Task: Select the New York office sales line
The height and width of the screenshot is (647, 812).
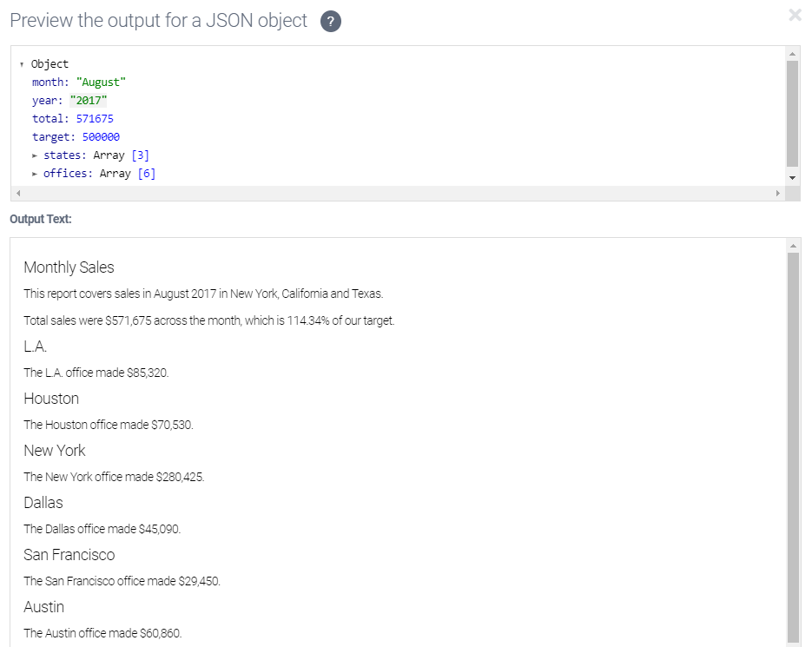Action: pyautogui.click(x=114, y=477)
